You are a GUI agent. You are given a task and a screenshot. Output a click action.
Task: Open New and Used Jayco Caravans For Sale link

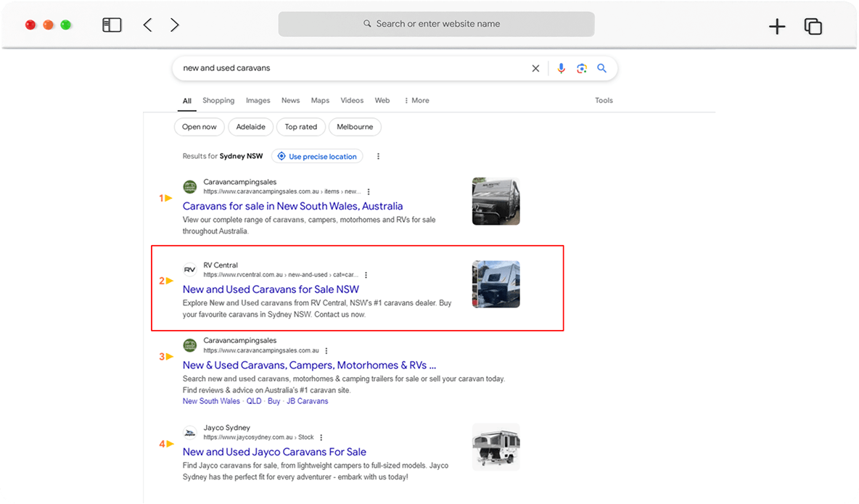coord(274,452)
